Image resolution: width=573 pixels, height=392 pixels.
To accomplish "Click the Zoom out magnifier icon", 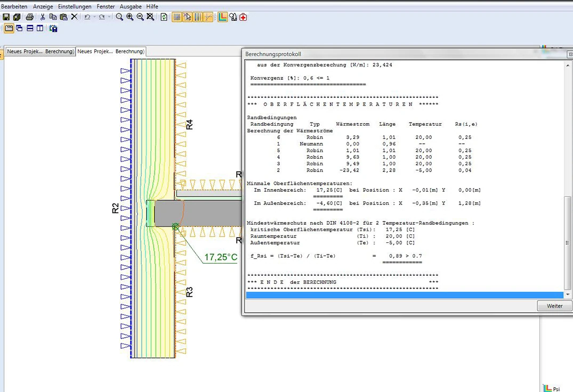I will pyautogui.click(x=140, y=17).
